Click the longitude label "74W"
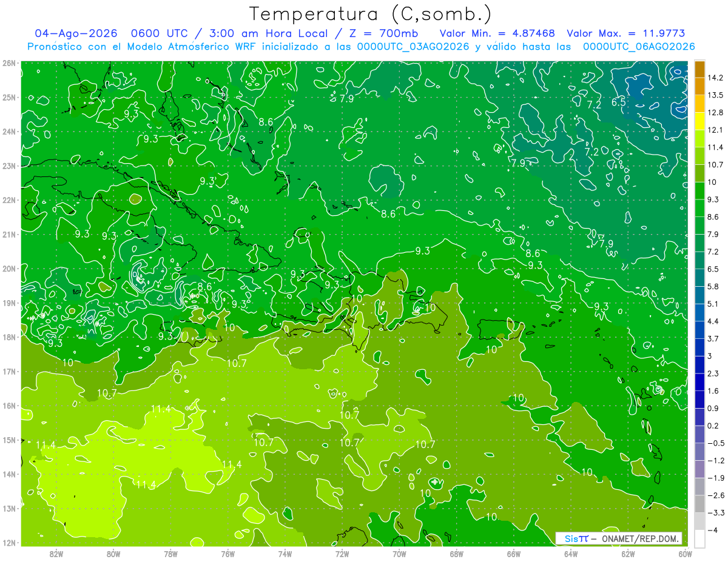 pos(285,554)
